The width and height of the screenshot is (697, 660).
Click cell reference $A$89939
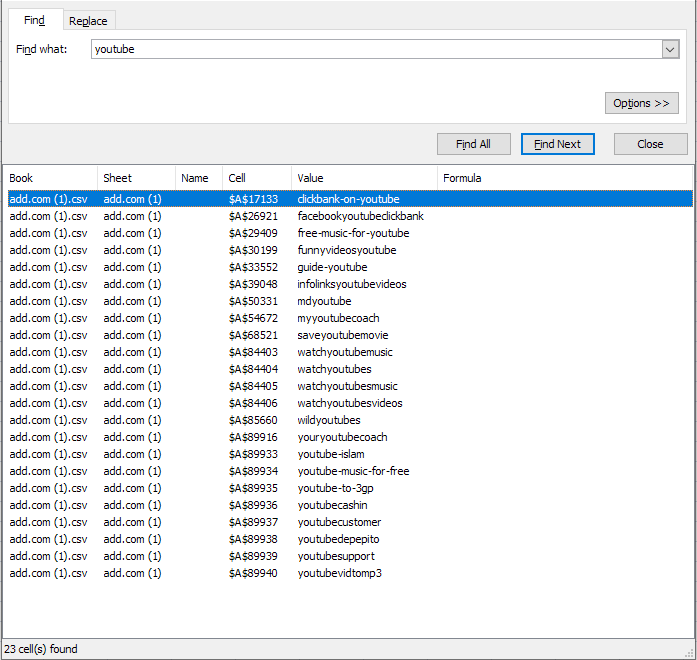[253, 556]
